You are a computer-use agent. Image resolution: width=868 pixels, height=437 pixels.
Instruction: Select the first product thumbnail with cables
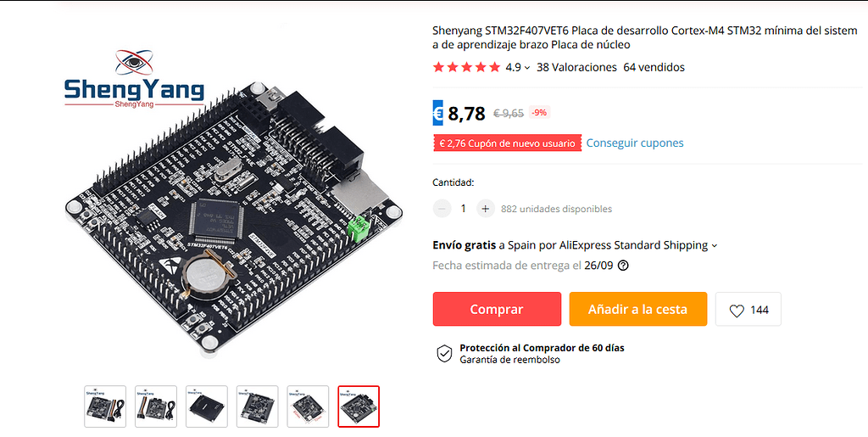(105, 406)
